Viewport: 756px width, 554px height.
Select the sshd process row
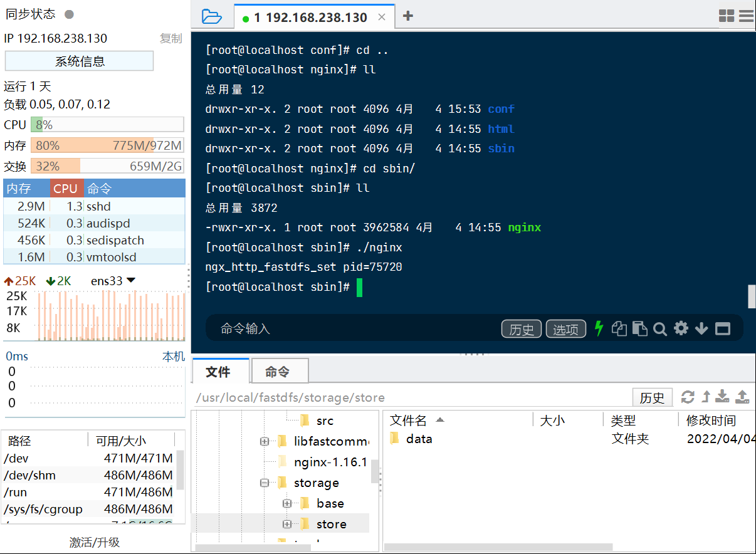94,206
